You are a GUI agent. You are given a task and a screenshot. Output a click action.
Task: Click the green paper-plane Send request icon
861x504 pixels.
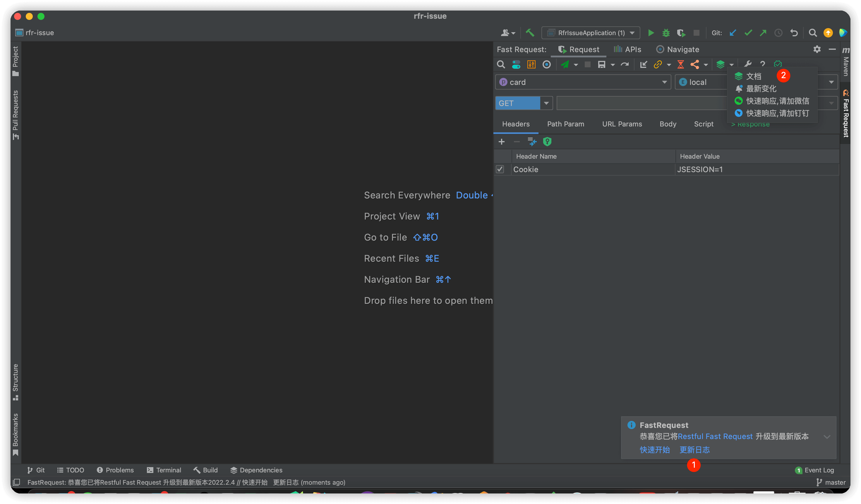click(x=565, y=64)
